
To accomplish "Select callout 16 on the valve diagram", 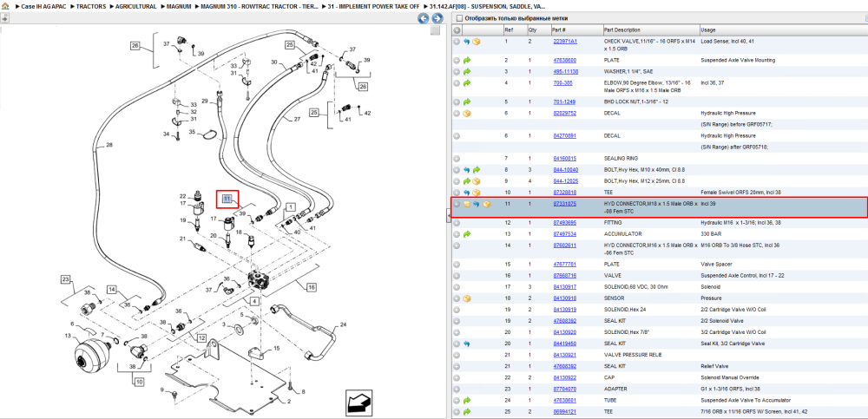I will click(x=311, y=287).
